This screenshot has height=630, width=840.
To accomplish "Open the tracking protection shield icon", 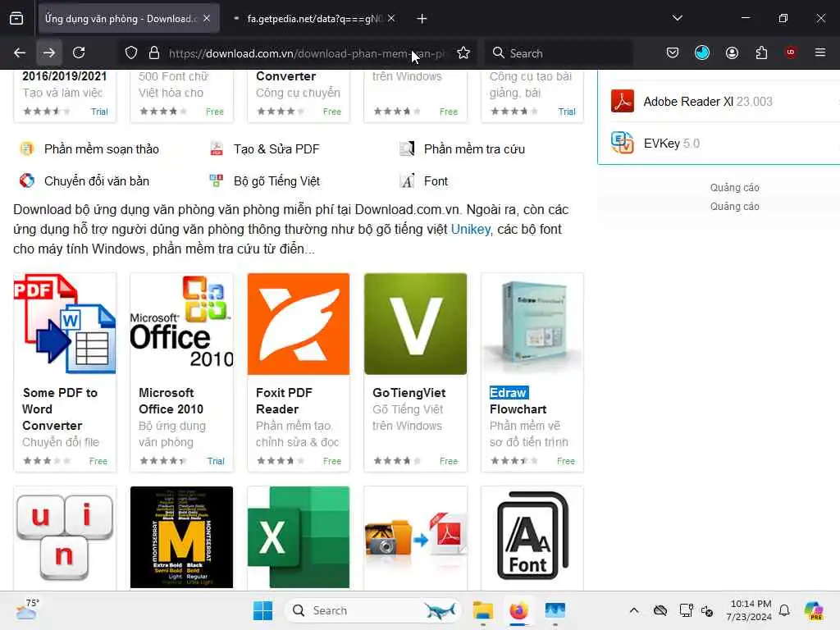I will tap(131, 52).
